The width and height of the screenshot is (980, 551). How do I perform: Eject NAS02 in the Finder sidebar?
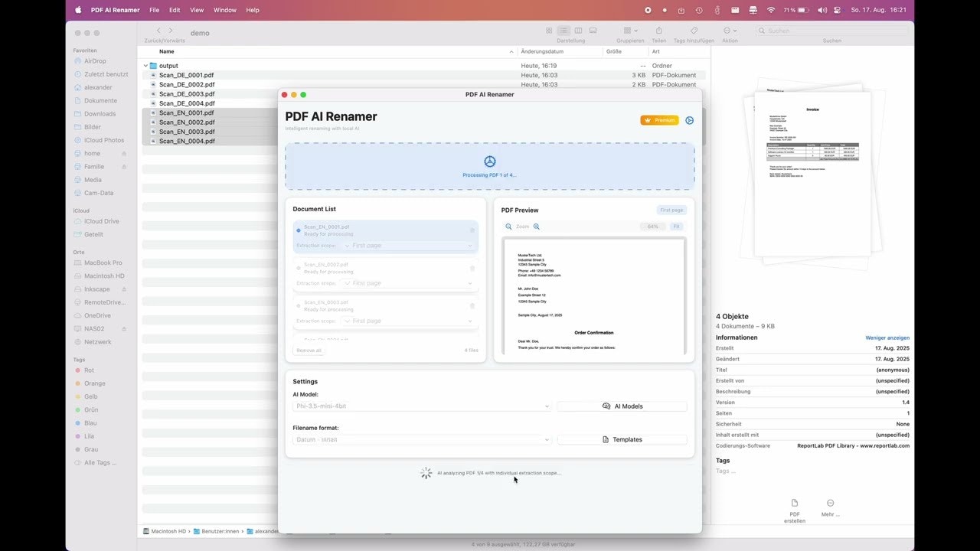tap(124, 329)
